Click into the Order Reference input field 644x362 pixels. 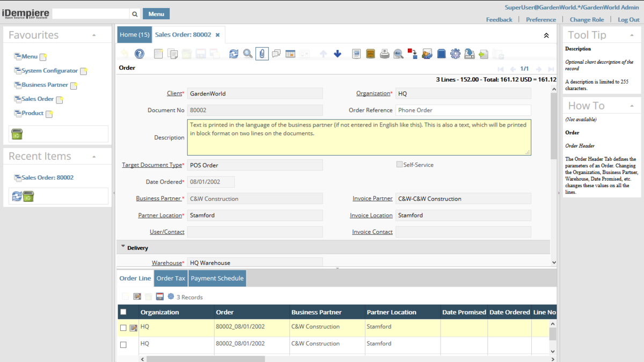pos(463,110)
